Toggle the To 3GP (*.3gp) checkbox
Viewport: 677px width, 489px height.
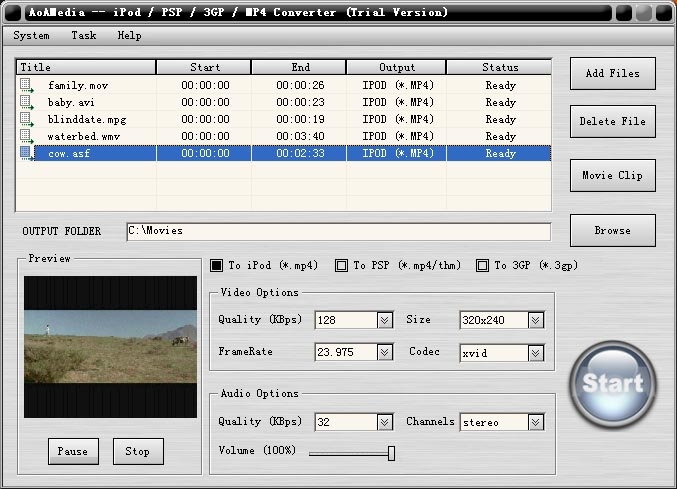(482, 266)
